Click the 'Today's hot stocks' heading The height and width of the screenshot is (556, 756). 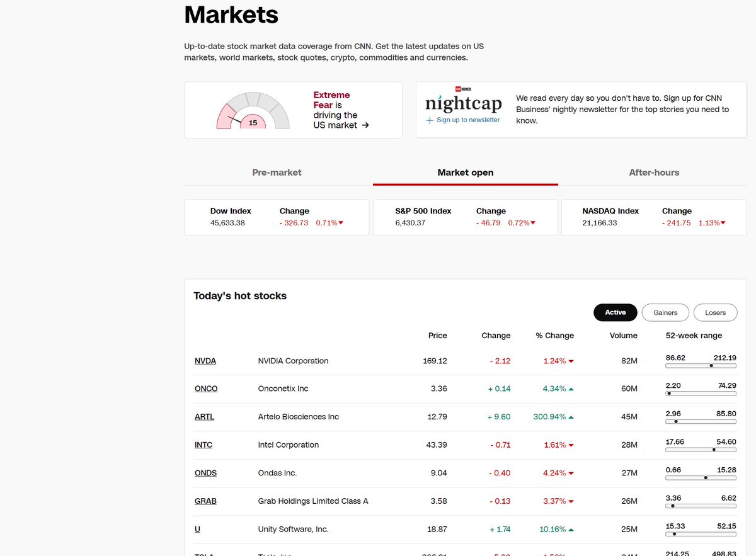(x=240, y=296)
